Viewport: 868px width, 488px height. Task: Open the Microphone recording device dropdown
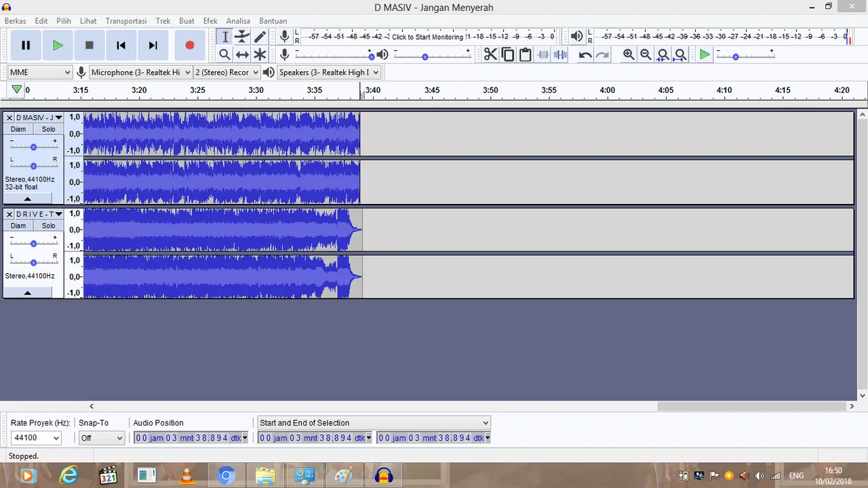point(141,72)
